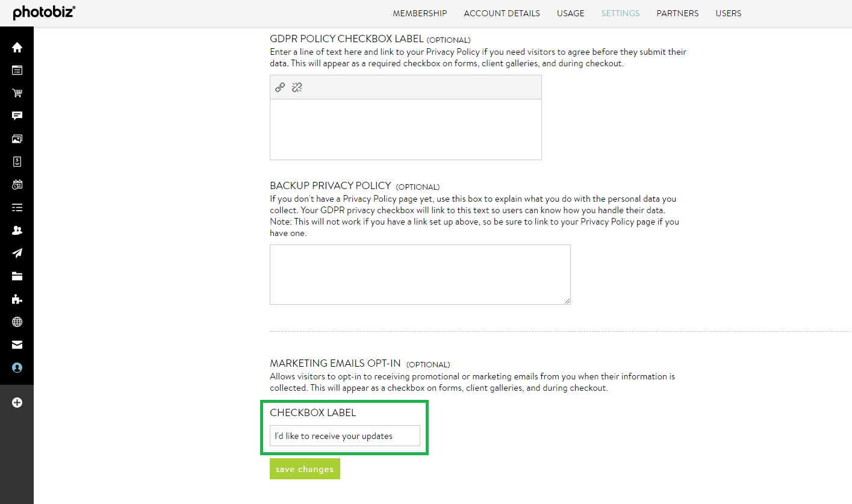Click the blue account profile icon

[16, 367]
